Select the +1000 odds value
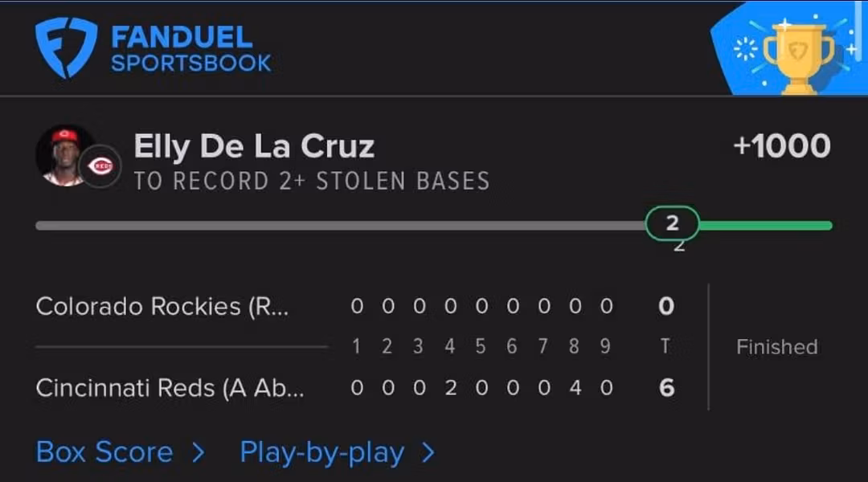This screenshot has width=868, height=482. pyautogui.click(x=781, y=146)
